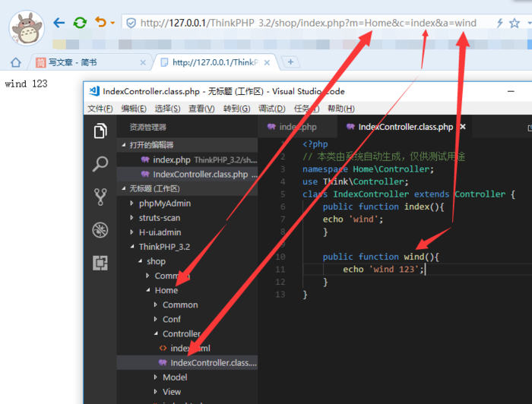Click PHP icon on IndexController editor tab

coord(350,127)
